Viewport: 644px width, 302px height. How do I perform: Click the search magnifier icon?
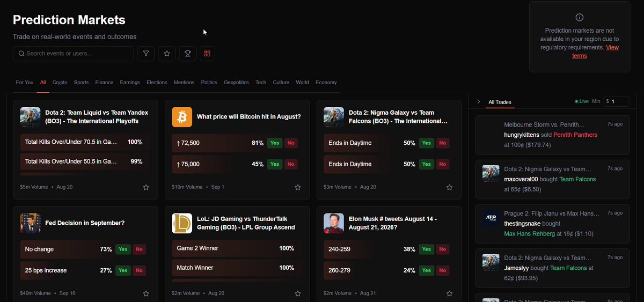click(21, 54)
